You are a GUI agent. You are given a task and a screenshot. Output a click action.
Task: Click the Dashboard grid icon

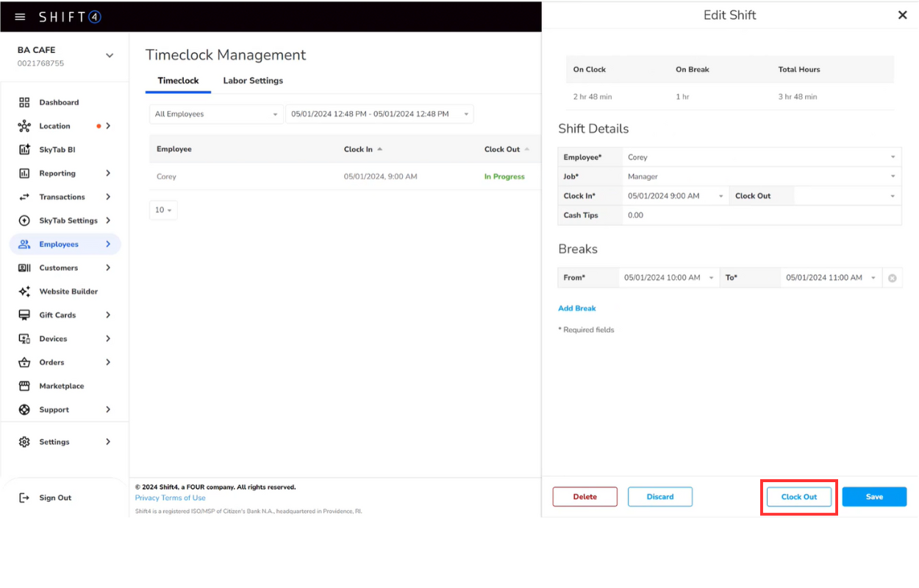coord(24,103)
